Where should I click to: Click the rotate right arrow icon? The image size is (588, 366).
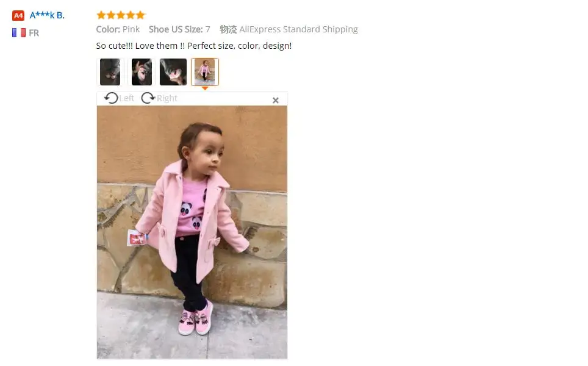(x=148, y=98)
